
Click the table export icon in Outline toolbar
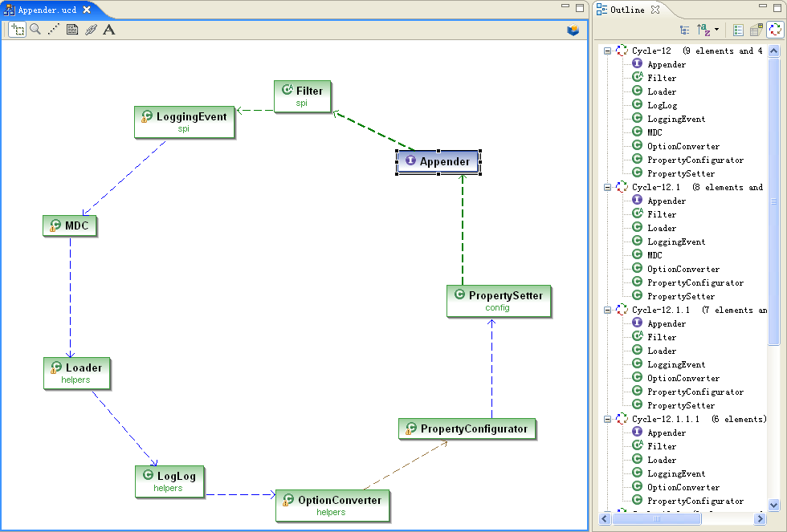[756, 30]
